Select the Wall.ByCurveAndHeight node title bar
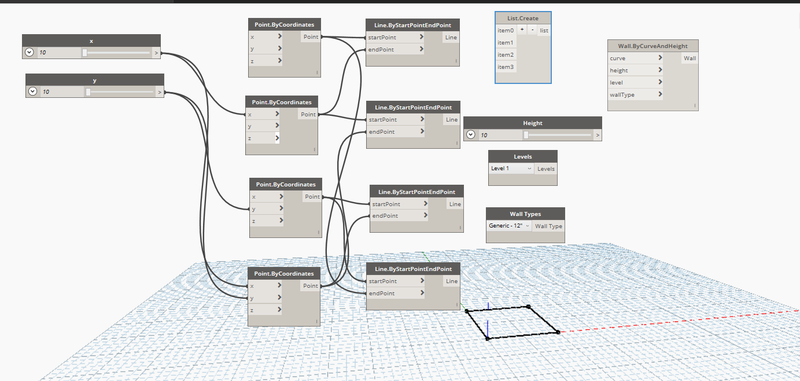Image resolution: width=800 pixels, height=381 pixels. point(653,46)
